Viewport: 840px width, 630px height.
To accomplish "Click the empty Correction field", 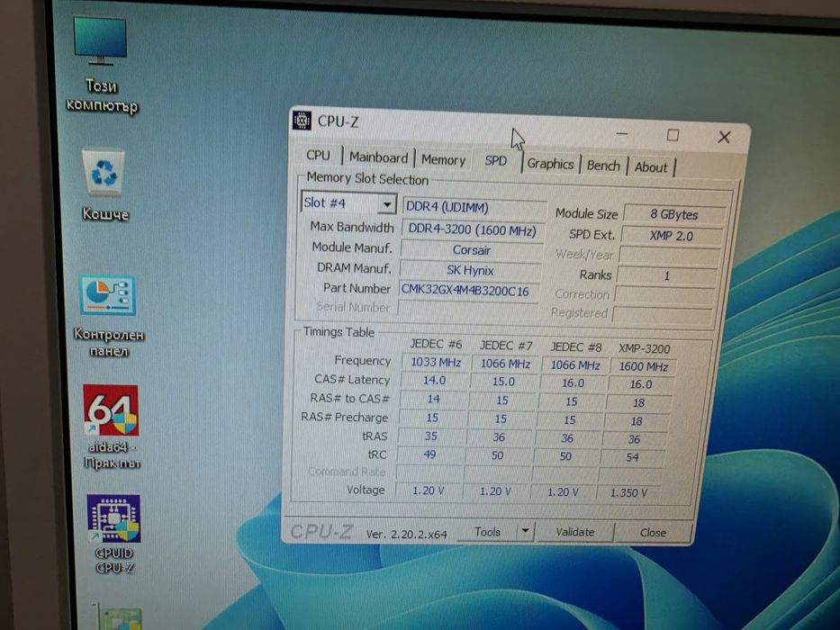I will 664,295.
